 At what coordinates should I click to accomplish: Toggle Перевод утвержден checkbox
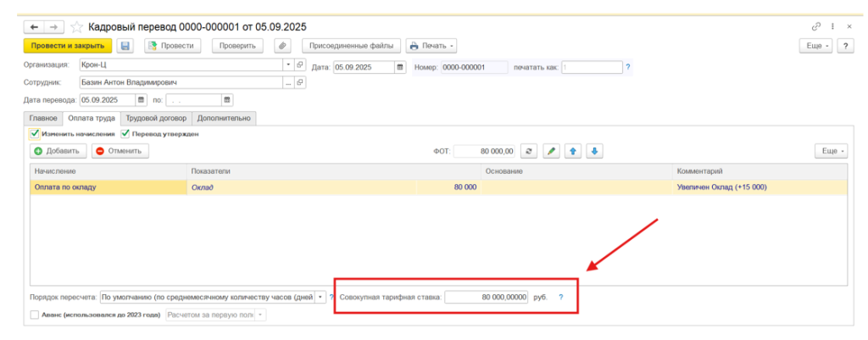125,134
